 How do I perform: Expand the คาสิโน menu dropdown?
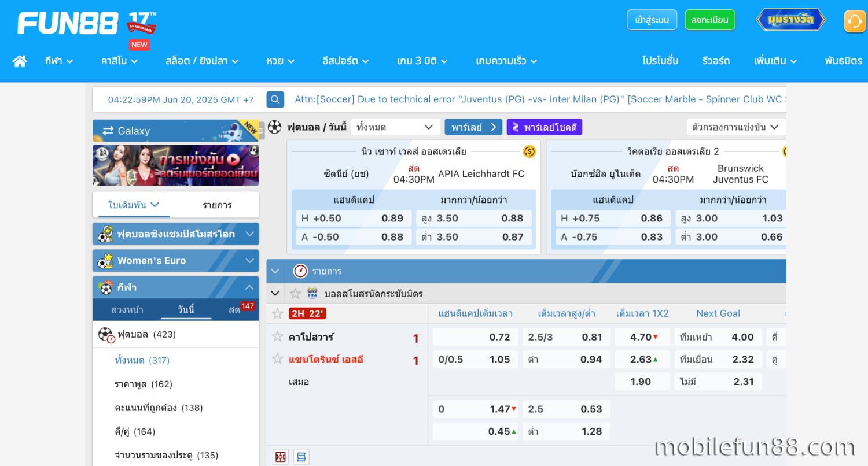point(119,61)
